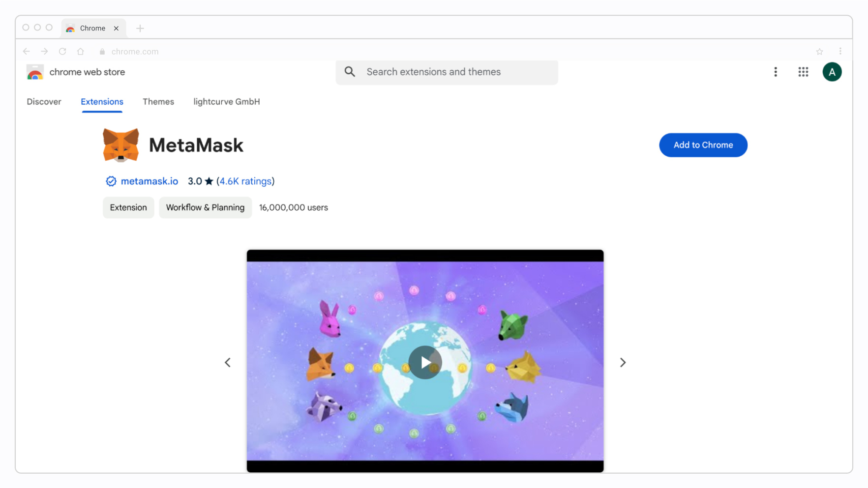Open the Discover tab
Screen dimensions: 868x488
click(x=44, y=102)
